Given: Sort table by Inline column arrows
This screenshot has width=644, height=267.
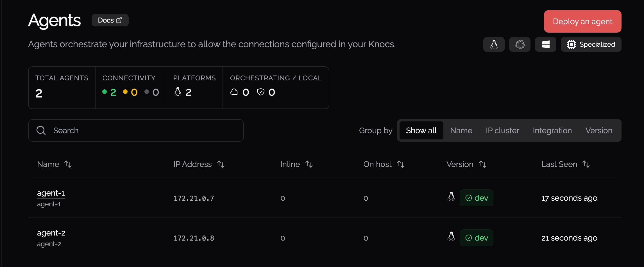Looking at the screenshot, I should [309, 164].
